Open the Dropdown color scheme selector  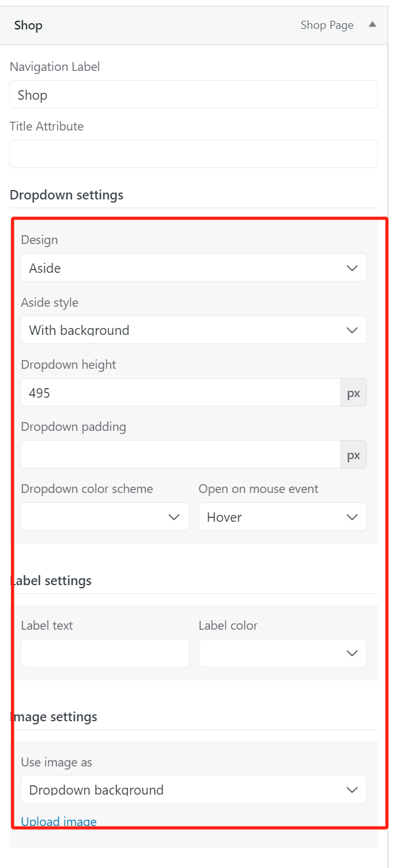(x=104, y=517)
